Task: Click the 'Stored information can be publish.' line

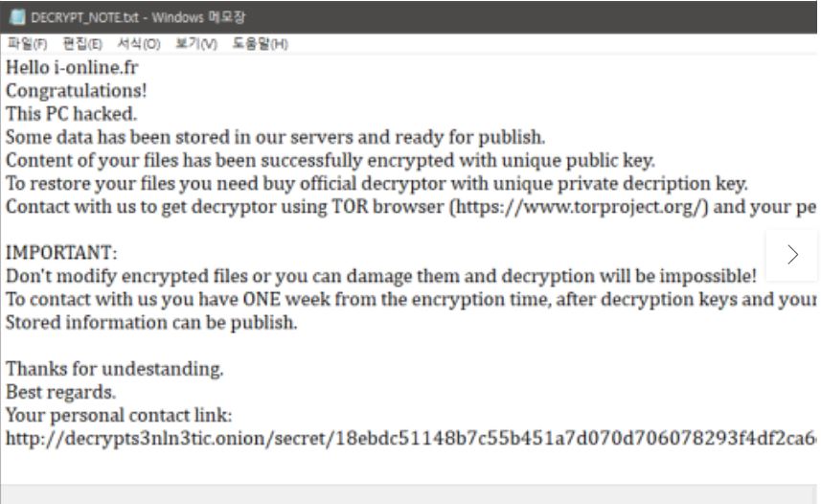Action: 151,323
